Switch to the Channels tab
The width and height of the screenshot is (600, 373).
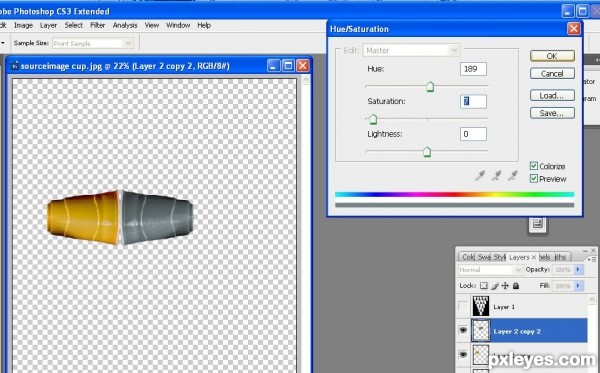[545, 257]
